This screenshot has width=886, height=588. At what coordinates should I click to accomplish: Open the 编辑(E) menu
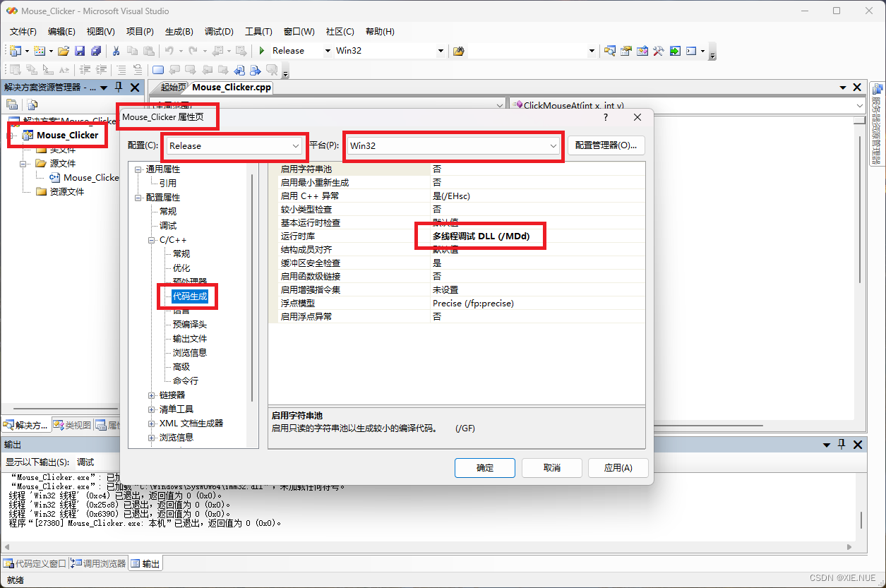[x=61, y=32]
